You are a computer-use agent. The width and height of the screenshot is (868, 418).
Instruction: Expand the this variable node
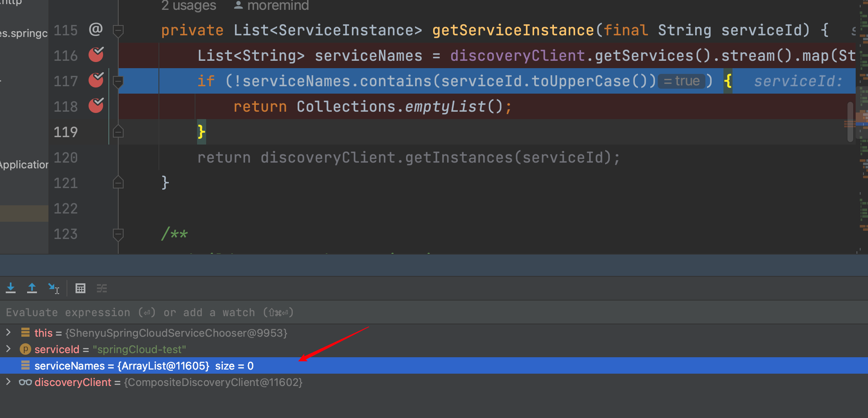click(9, 333)
